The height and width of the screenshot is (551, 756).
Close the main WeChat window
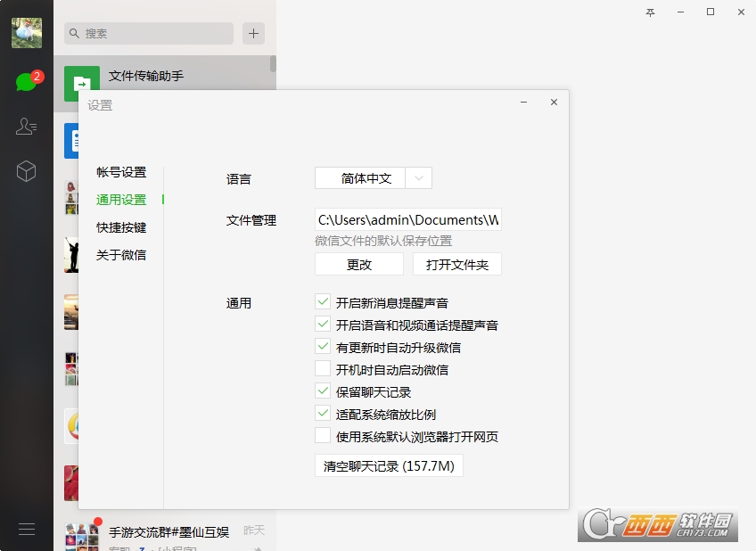pyautogui.click(x=741, y=12)
